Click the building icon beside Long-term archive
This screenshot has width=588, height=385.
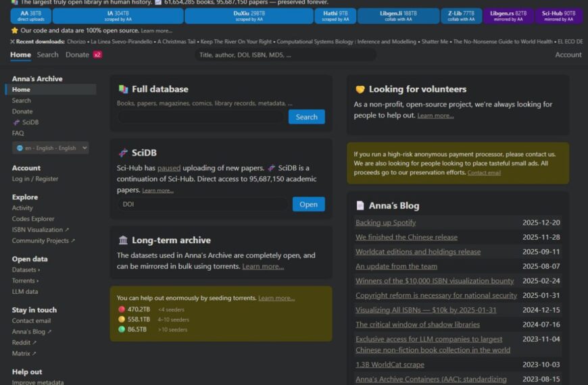[x=123, y=240]
